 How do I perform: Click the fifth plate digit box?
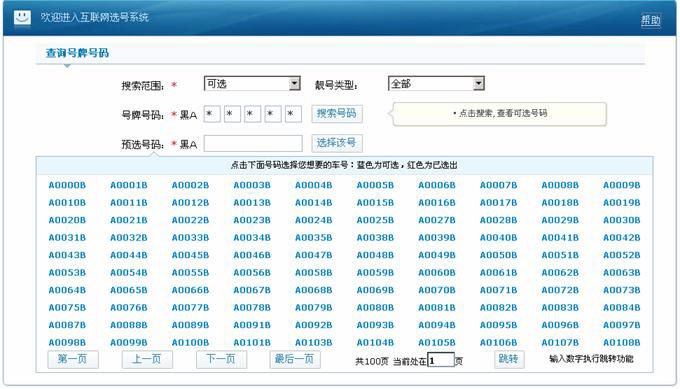[x=293, y=114]
